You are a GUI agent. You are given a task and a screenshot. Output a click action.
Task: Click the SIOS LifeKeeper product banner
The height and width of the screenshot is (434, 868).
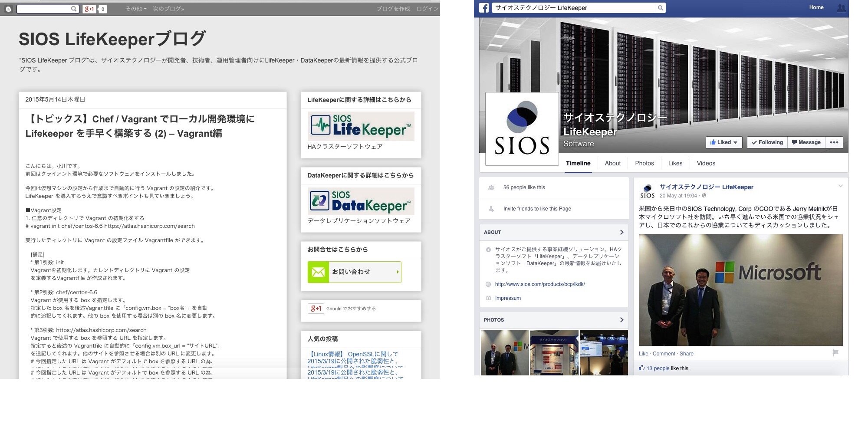361,126
